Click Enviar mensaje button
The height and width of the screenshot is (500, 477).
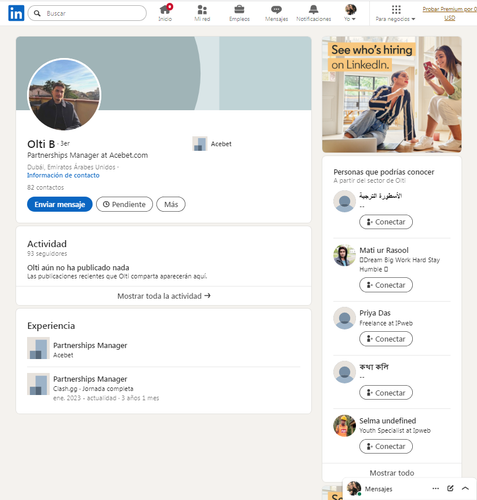click(x=60, y=204)
